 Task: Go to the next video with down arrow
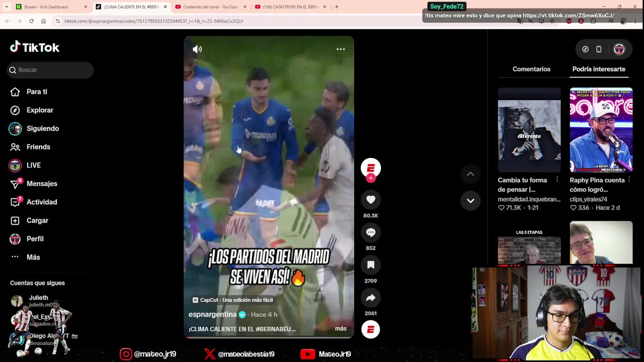(x=470, y=201)
